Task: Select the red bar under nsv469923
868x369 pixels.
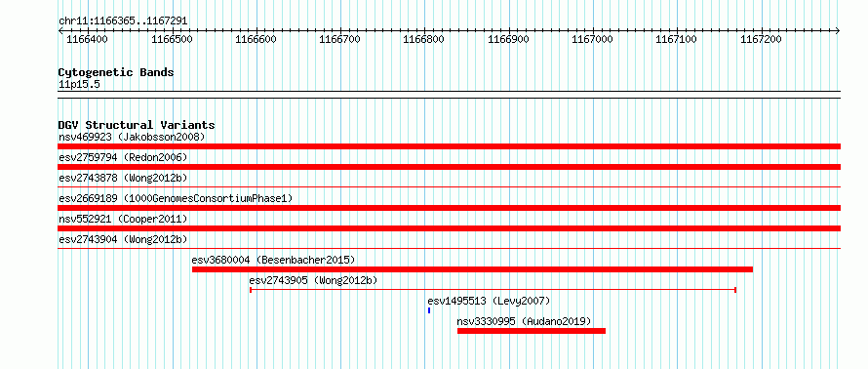Action: 449,146
